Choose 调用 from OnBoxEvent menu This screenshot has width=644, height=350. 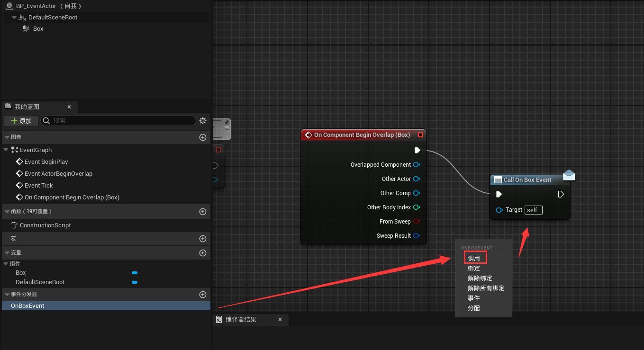tap(474, 258)
